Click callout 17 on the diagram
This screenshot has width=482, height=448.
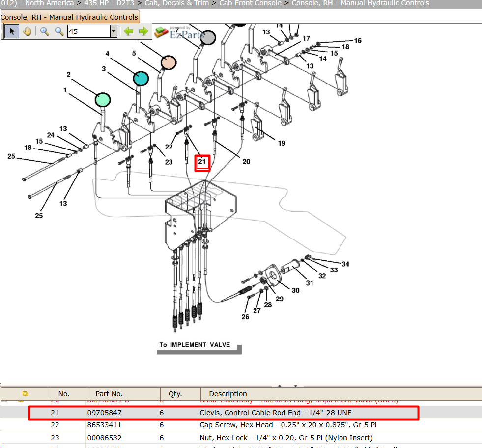tap(306, 38)
